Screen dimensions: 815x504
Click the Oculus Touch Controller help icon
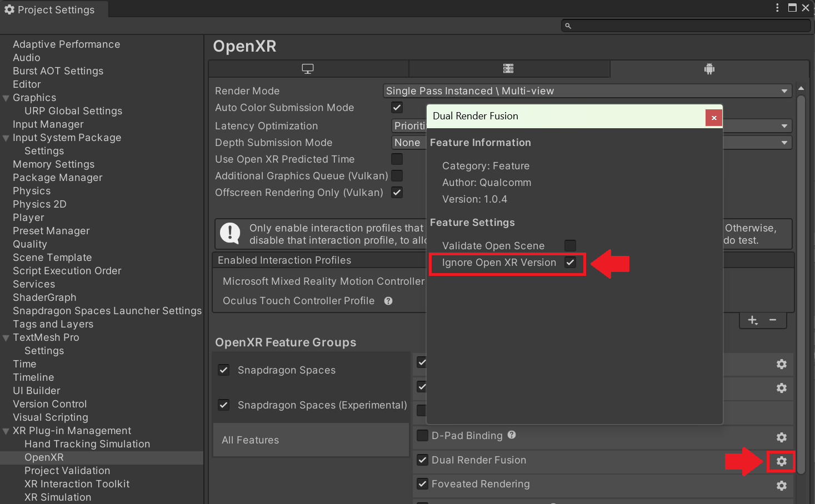[388, 301]
